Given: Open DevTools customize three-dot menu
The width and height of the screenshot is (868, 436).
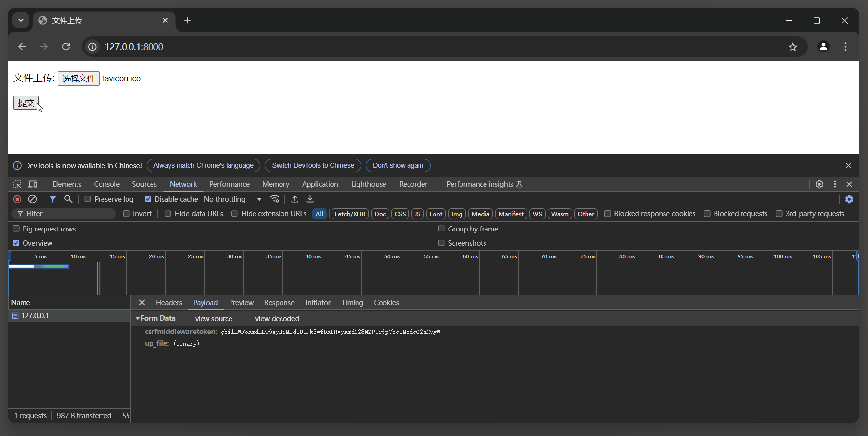Looking at the screenshot, I should (x=835, y=184).
